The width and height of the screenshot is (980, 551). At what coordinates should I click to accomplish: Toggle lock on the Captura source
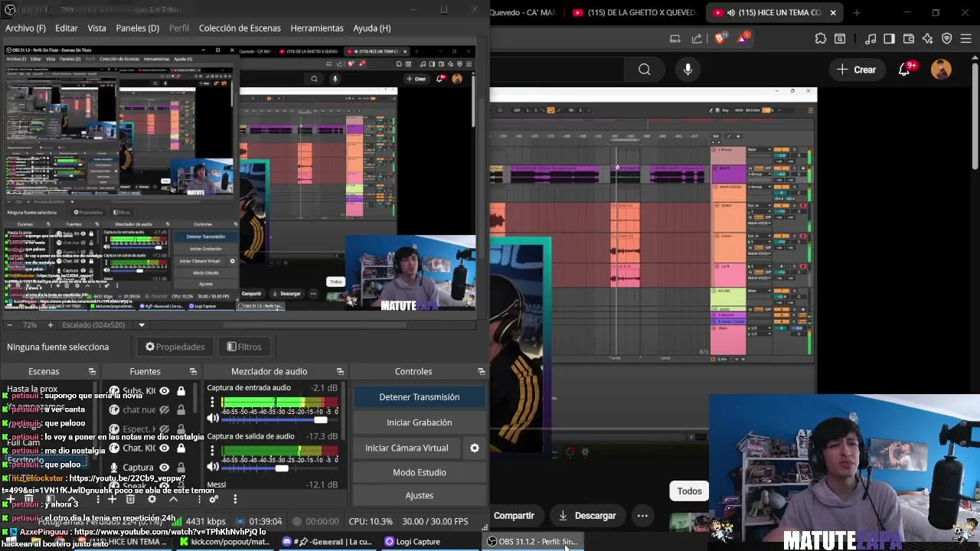tap(181, 467)
